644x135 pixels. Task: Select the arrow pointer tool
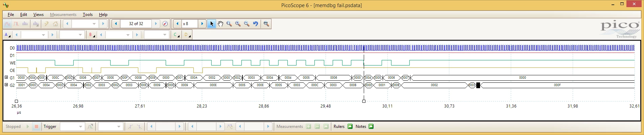point(212,24)
